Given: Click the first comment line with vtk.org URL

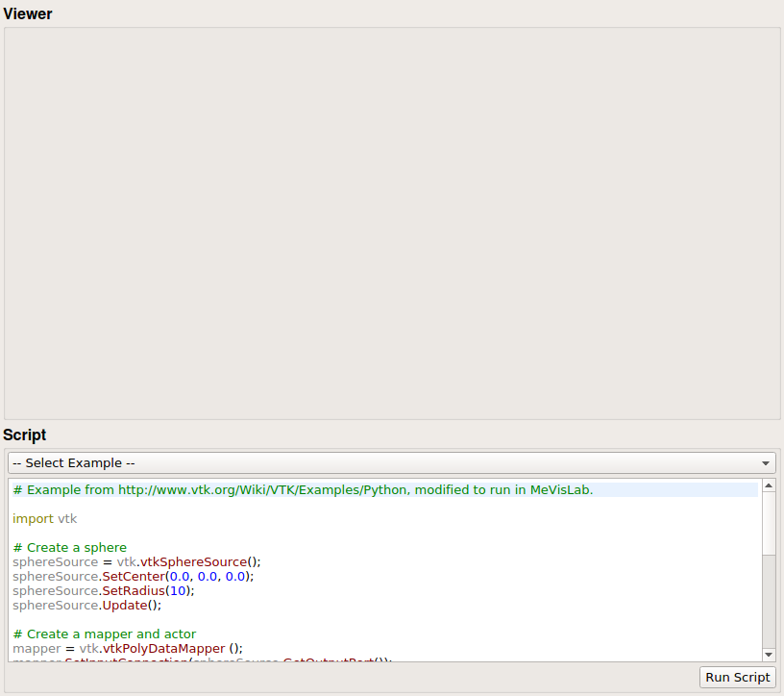Looking at the screenshot, I should [303, 490].
